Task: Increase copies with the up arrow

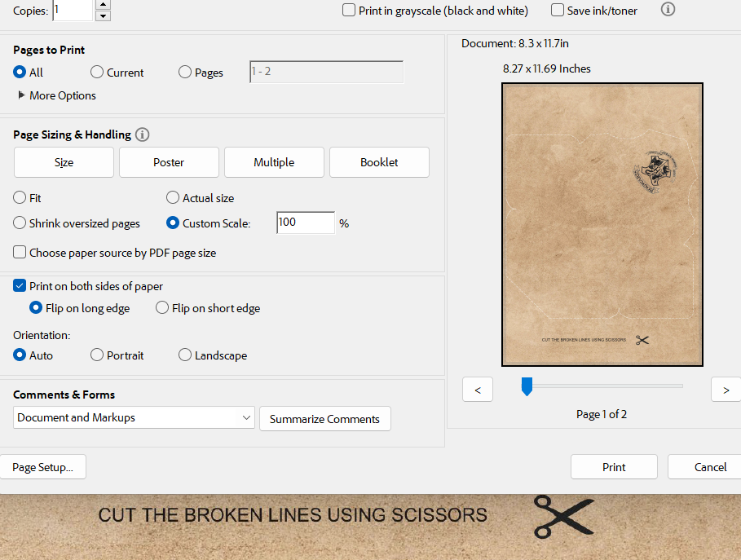Action: coord(103,5)
